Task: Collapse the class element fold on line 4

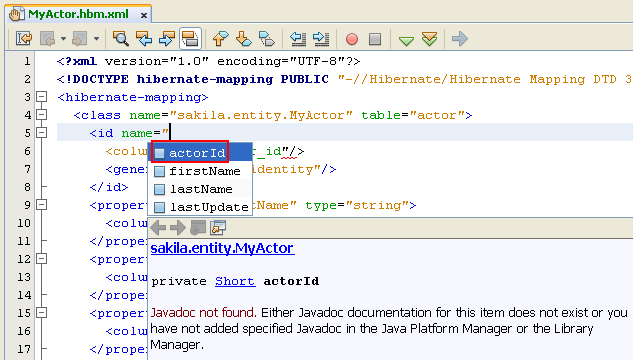Action: [42, 115]
